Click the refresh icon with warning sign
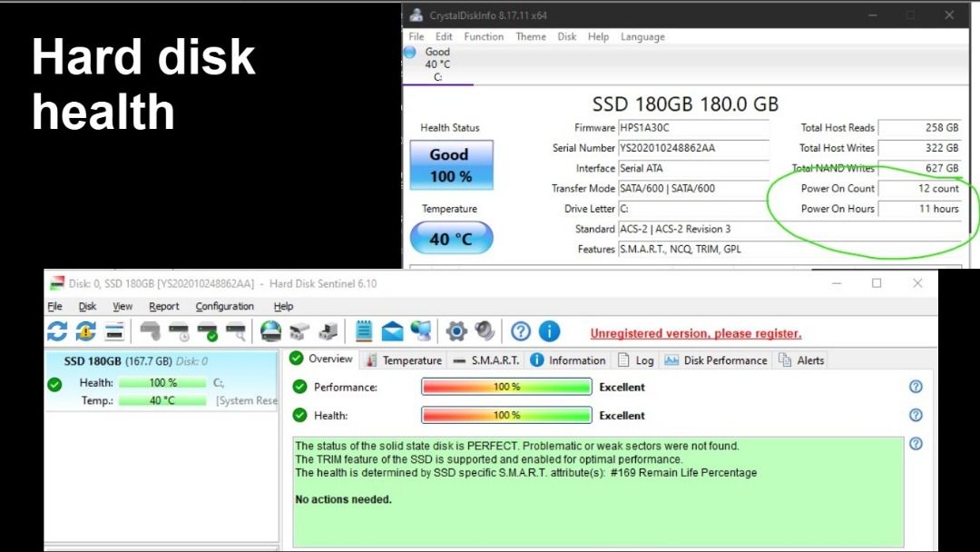 click(85, 331)
